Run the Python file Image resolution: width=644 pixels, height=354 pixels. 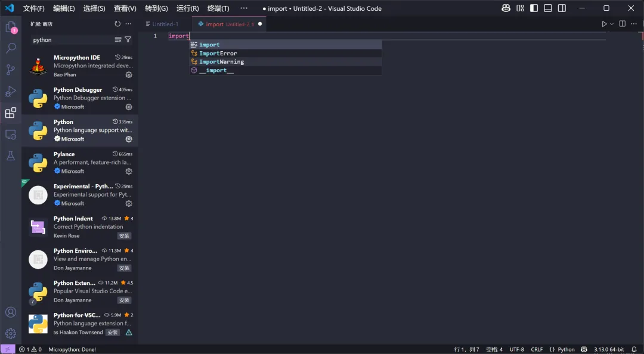pos(604,24)
